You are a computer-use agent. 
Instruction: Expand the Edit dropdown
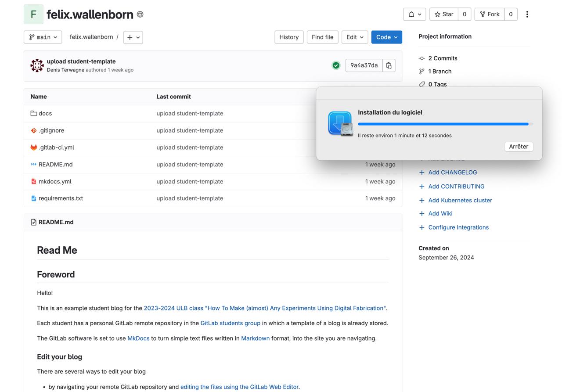pyautogui.click(x=355, y=37)
